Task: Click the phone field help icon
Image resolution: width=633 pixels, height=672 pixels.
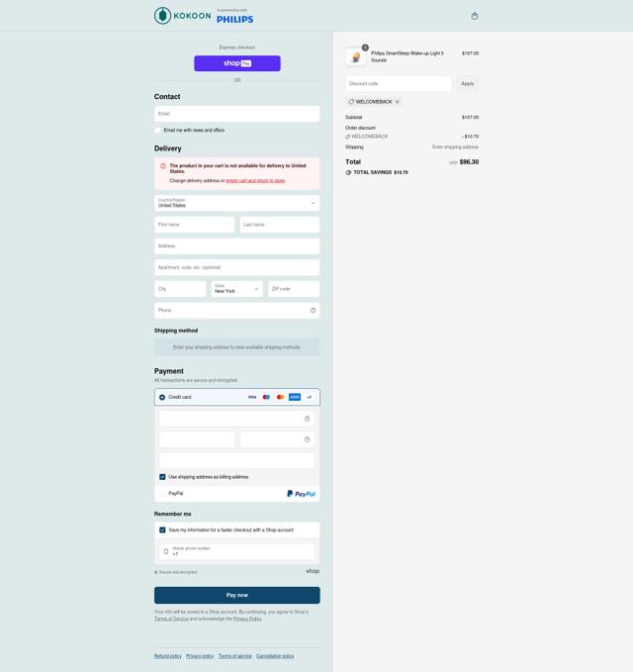Action: pyautogui.click(x=314, y=311)
